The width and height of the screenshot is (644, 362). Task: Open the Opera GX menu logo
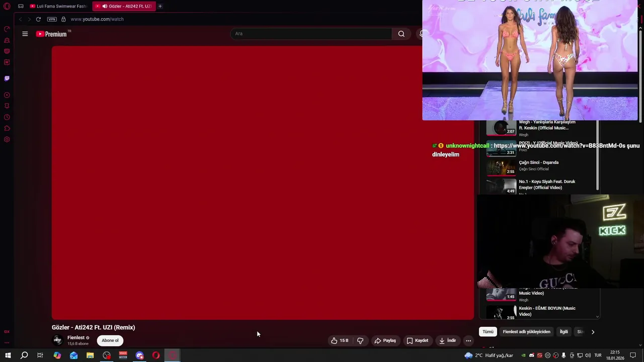(x=7, y=6)
